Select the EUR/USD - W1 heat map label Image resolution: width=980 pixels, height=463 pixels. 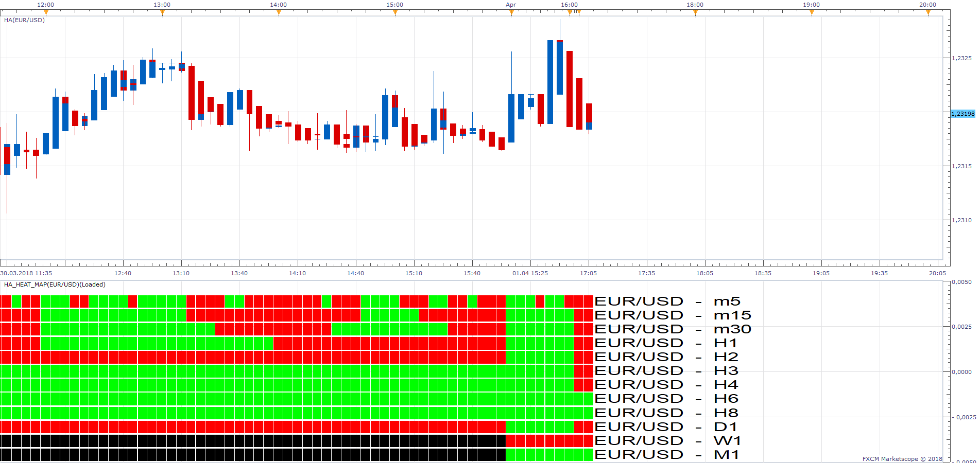668,441
